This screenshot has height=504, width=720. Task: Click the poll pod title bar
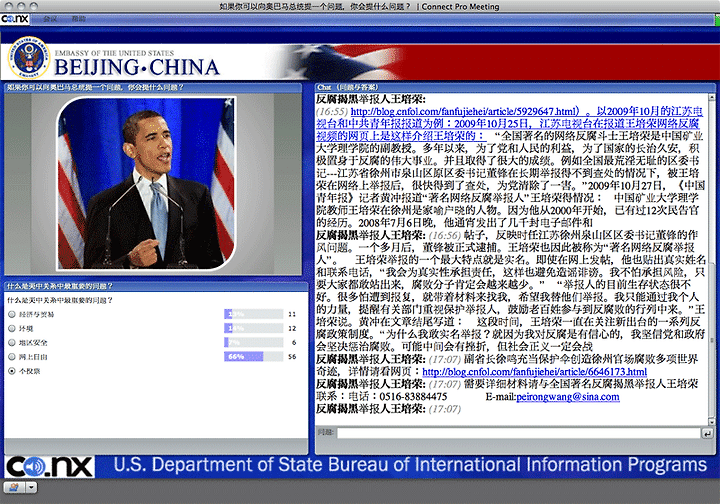coord(156,286)
